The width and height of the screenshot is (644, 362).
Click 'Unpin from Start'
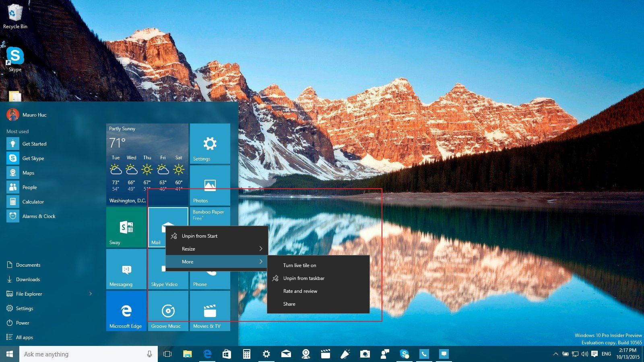click(x=199, y=236)
